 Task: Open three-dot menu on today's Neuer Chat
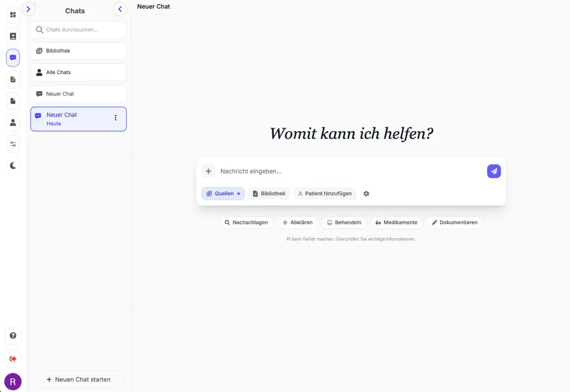[x=115, y=118]
